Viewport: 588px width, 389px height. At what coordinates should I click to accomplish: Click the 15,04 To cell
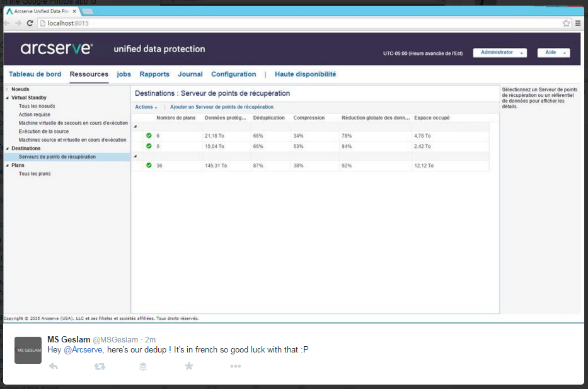[x=214, y=147]
